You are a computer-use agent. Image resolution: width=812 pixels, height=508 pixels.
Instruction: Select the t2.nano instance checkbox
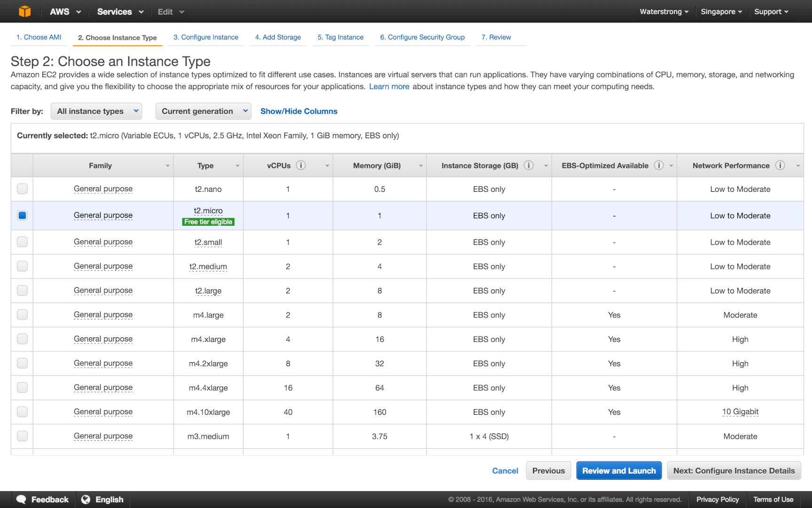point(22,189)
